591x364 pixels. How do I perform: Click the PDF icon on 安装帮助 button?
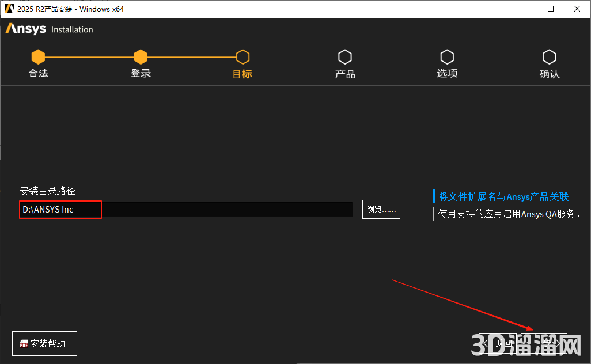click(23, 343)
